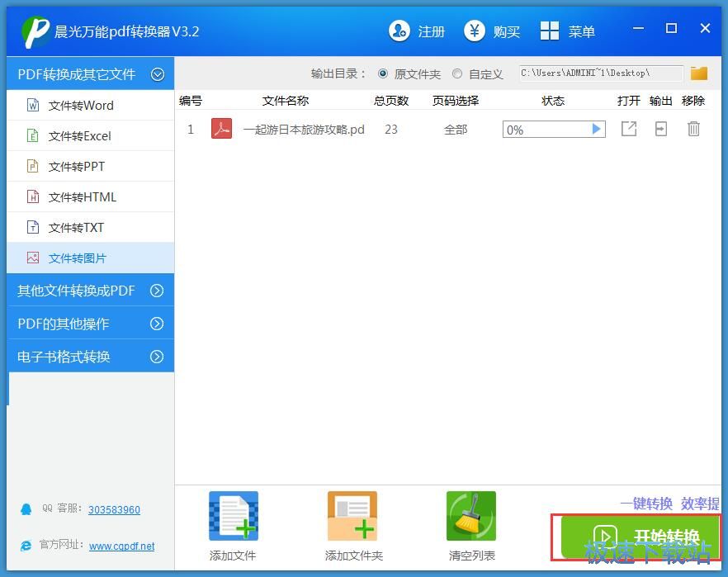Expand PDF的其他操作 section
This screenshot has height=577, width=728.
click(x=91, y=324)
